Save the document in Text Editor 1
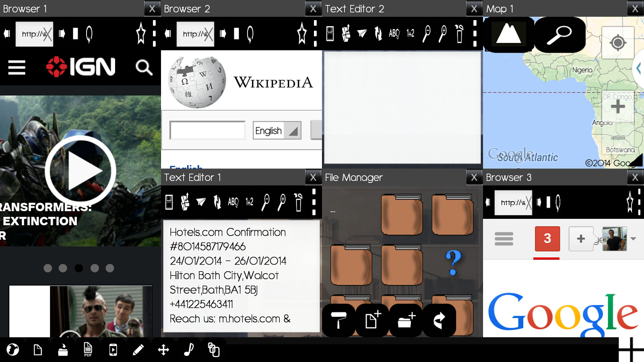 pyautogui.click(x=169, y=202)
